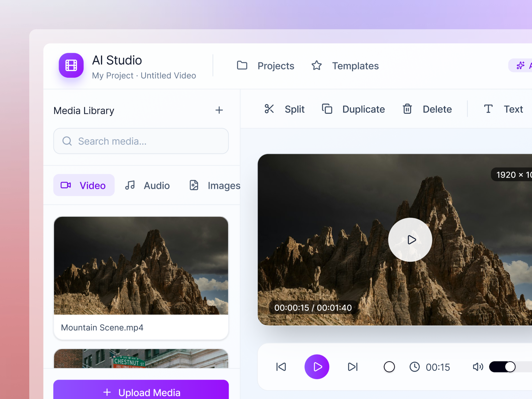Select the Mountain Scene.mp4 thumbnail

click(141, 266)
